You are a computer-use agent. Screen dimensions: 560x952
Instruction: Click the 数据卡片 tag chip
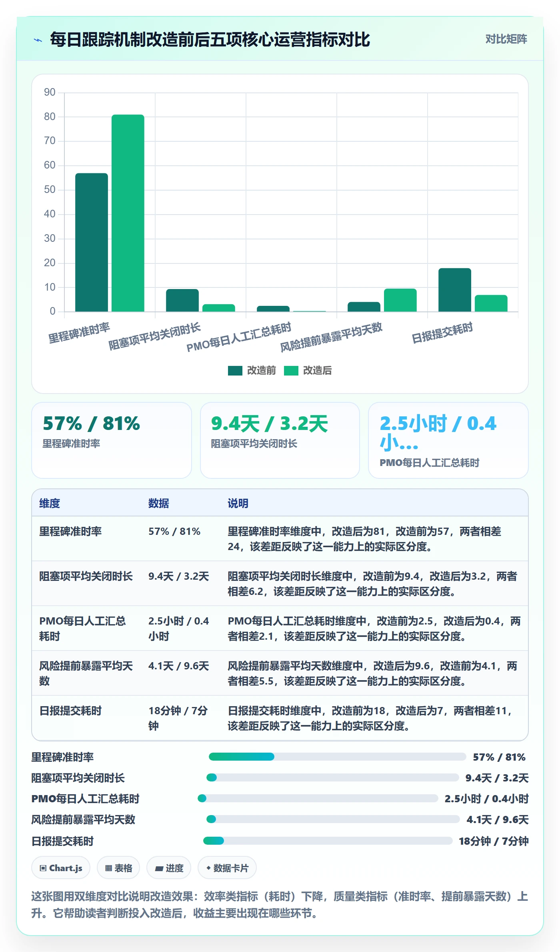tap(227, 868)
